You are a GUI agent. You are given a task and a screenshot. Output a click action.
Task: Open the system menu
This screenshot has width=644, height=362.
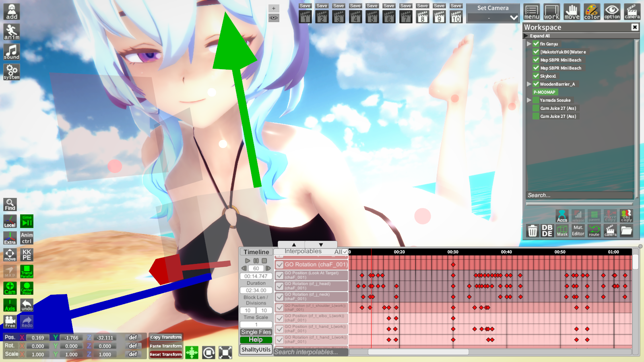coord(12,72)
